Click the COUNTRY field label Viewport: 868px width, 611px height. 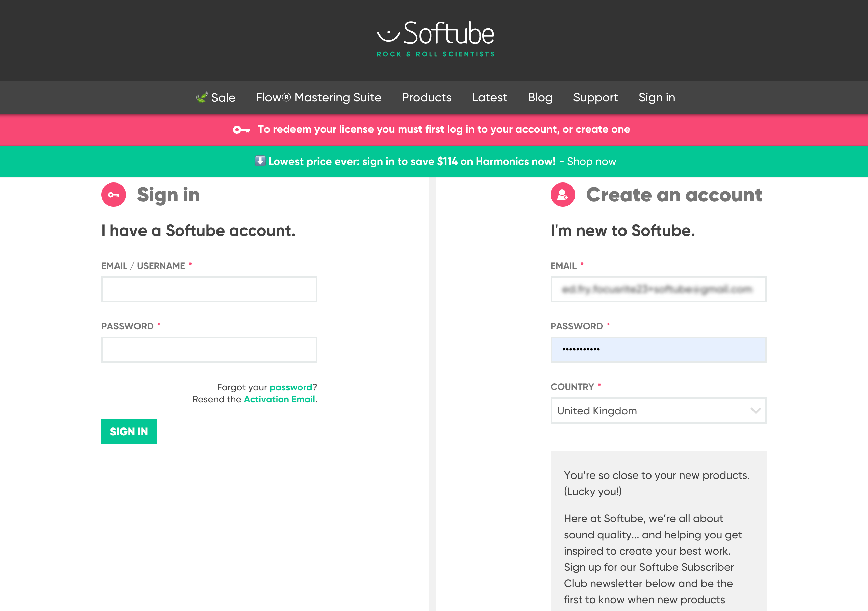[x=572, y=387]
